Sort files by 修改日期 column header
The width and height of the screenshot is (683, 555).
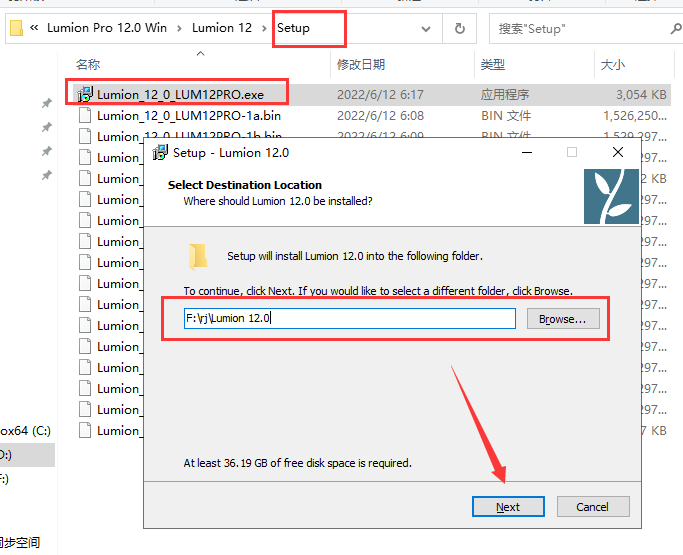click(361, 64)
